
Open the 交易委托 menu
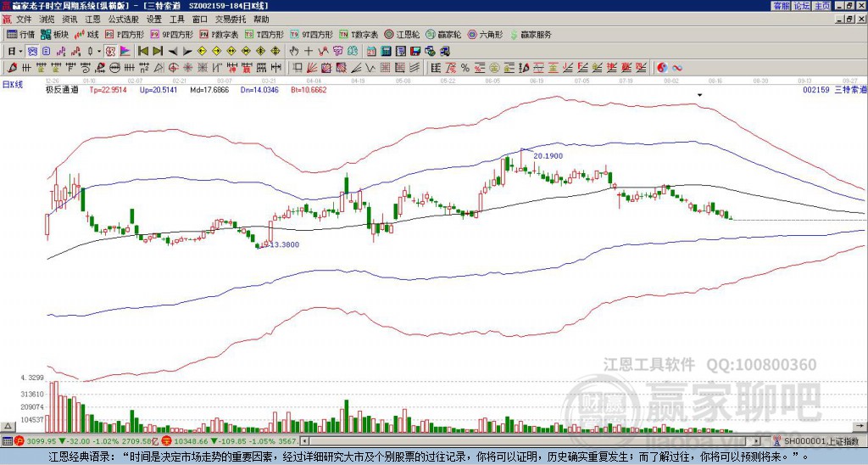tap(231, 20)
